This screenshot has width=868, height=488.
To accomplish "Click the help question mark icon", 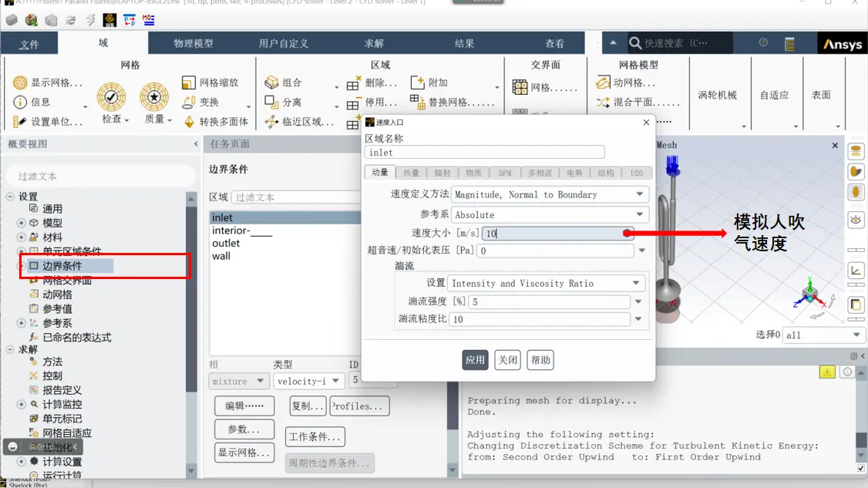I will [x=763, y=42].
